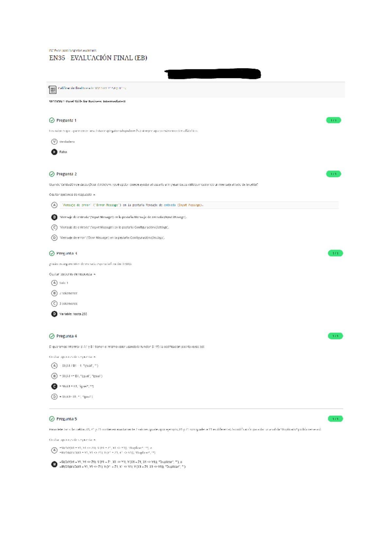This screenshot has height=554, width=392.
Task: Click the green 1/1 score badge of Pregunta 5
Action: coord(335,419)
